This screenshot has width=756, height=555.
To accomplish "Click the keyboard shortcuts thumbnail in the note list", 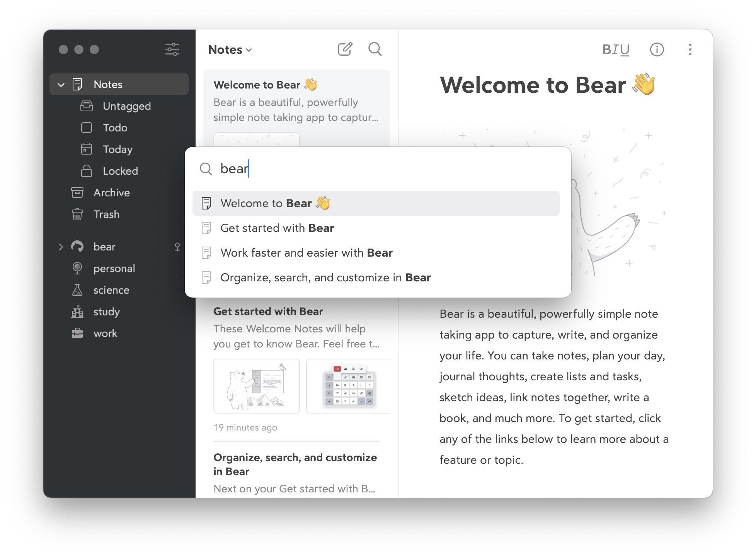I will point(348,386).
